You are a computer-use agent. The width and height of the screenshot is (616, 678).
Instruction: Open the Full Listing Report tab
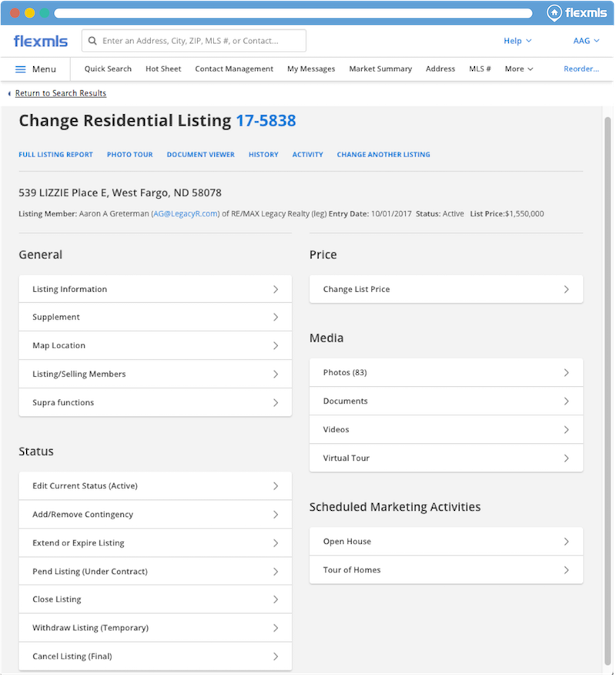pos(55,155)
